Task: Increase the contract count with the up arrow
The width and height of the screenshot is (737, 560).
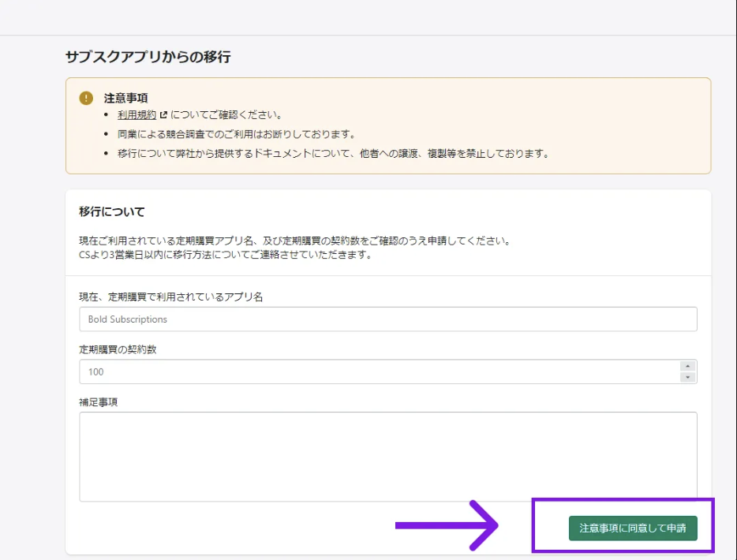Action: [x=687, y=366]
